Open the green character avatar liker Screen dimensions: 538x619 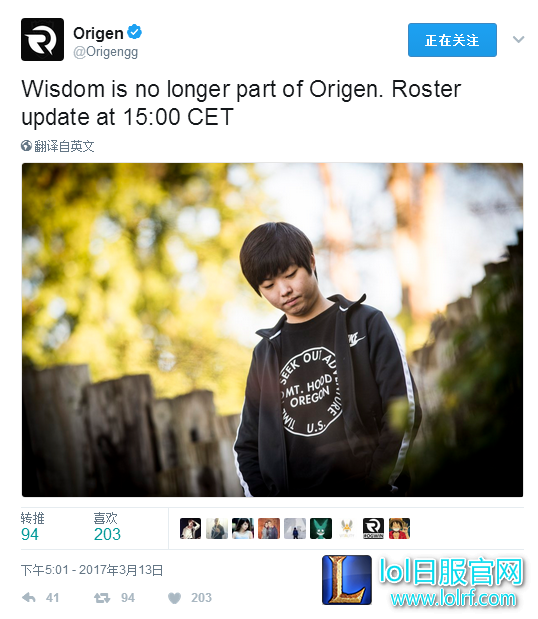pyautogui.click(x=321, y=529)
